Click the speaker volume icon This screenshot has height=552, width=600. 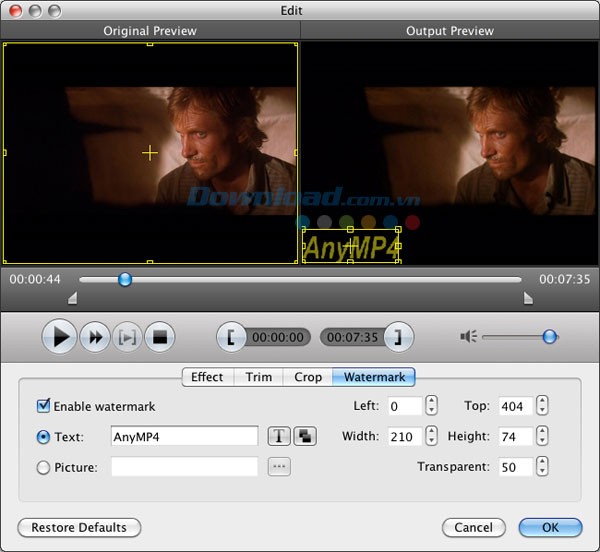click(x=468, y=337)
